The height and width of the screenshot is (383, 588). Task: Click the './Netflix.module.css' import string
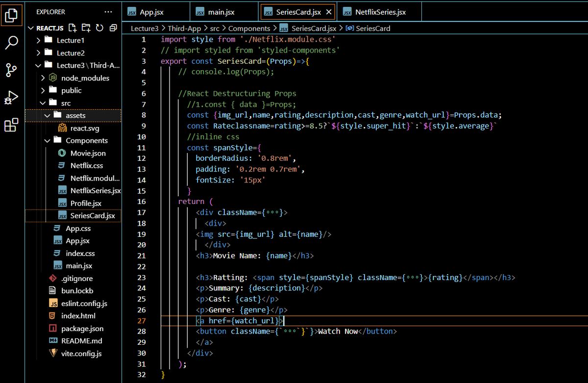pyautogui.click(x=288, y=39)
